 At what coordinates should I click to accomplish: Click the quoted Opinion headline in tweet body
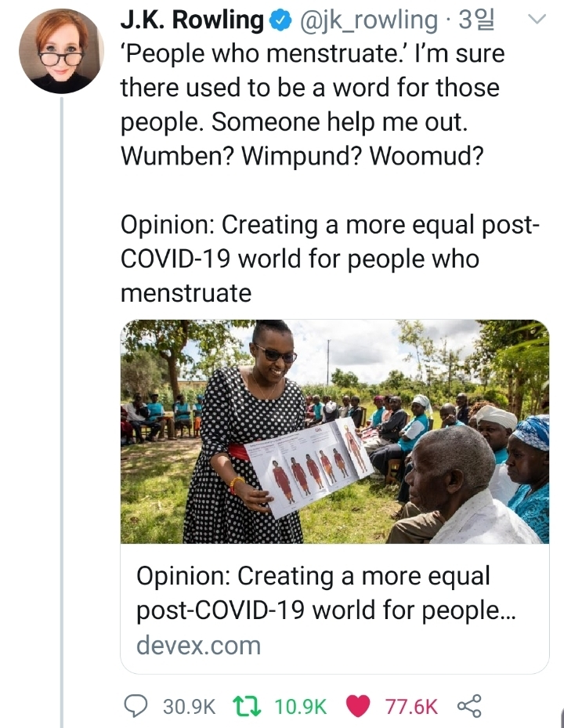click(x=330, y=259)
